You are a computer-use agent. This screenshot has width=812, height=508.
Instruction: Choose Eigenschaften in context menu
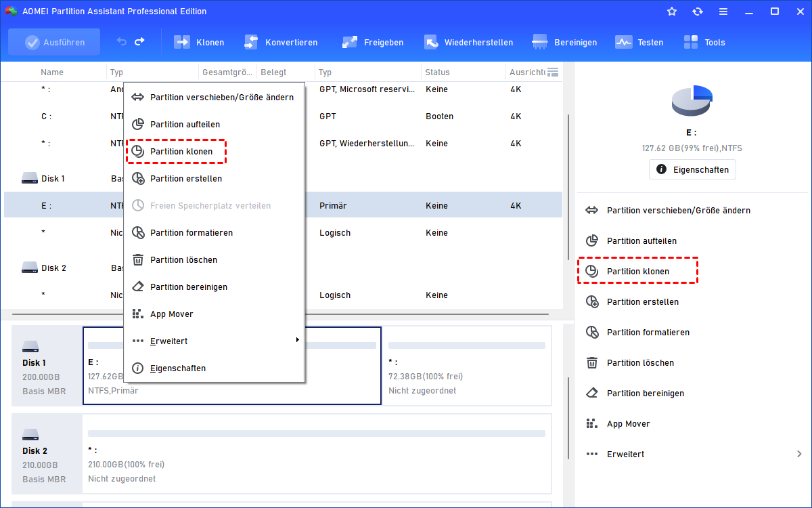tap(215, 368)
